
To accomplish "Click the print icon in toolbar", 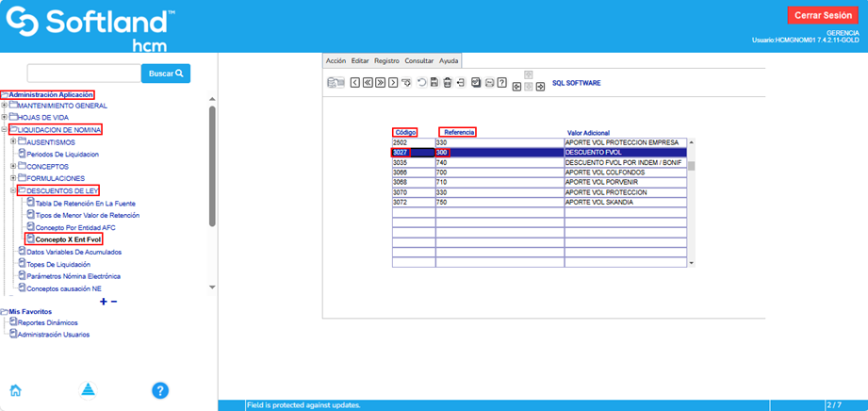I will [489, 83].
